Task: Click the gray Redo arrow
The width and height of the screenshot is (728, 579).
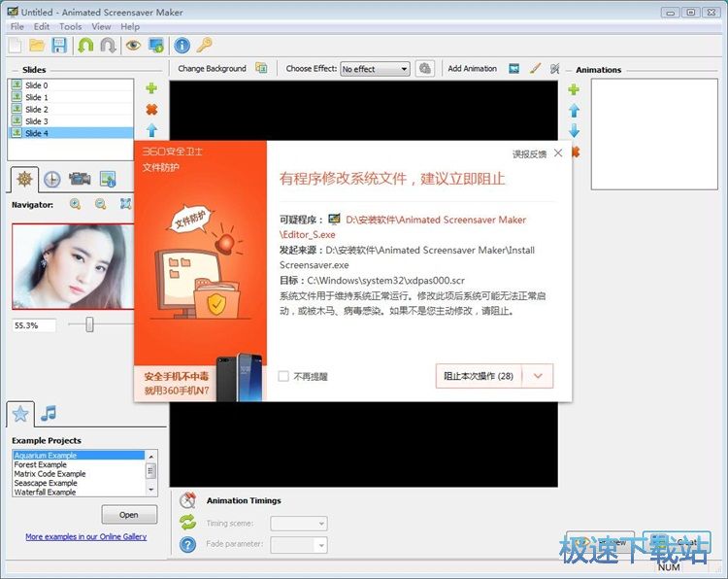Action: (x=108, y=45)
